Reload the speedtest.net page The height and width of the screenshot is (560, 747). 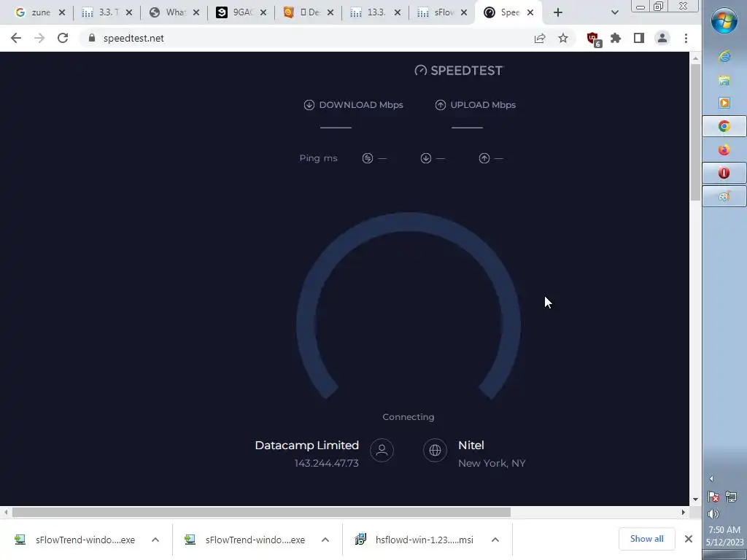[63, 38]
